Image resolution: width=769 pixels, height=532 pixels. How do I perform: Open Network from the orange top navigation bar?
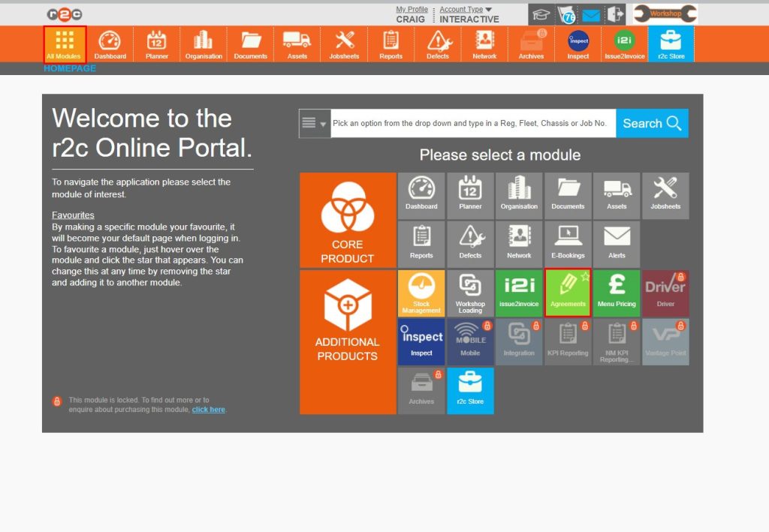pos(484,44)
